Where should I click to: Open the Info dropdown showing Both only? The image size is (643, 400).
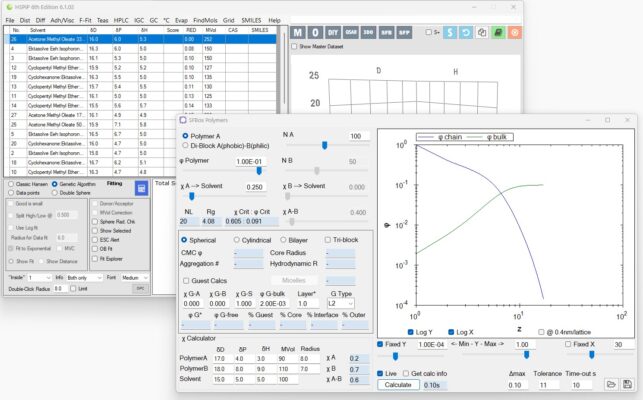coord(84,278)
